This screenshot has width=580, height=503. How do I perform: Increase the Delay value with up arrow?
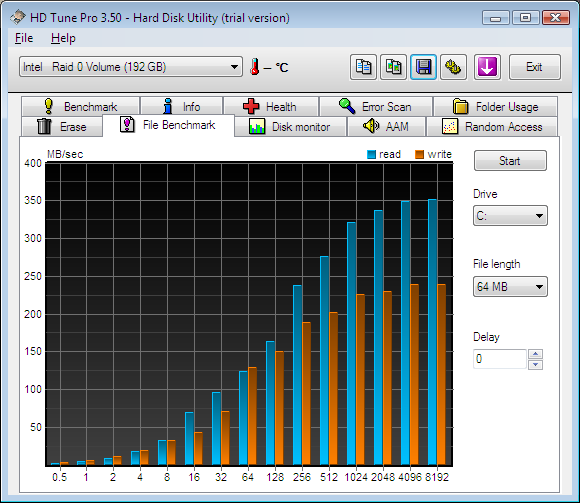coord(535,354)
